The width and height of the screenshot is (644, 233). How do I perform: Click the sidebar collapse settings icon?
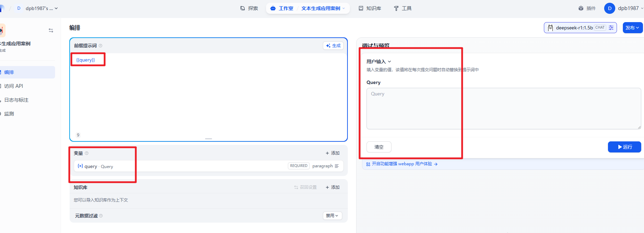pyautogui.click(x=51, y=30)
